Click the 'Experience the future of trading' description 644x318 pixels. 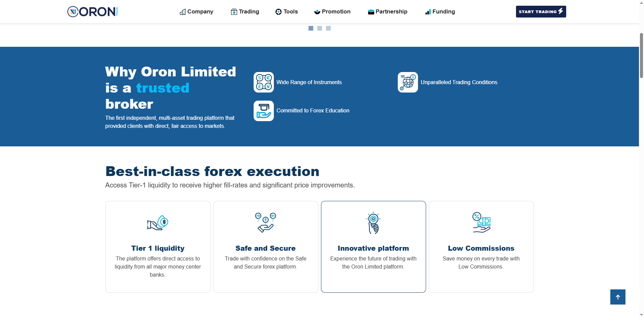click(x=373, y=262)
